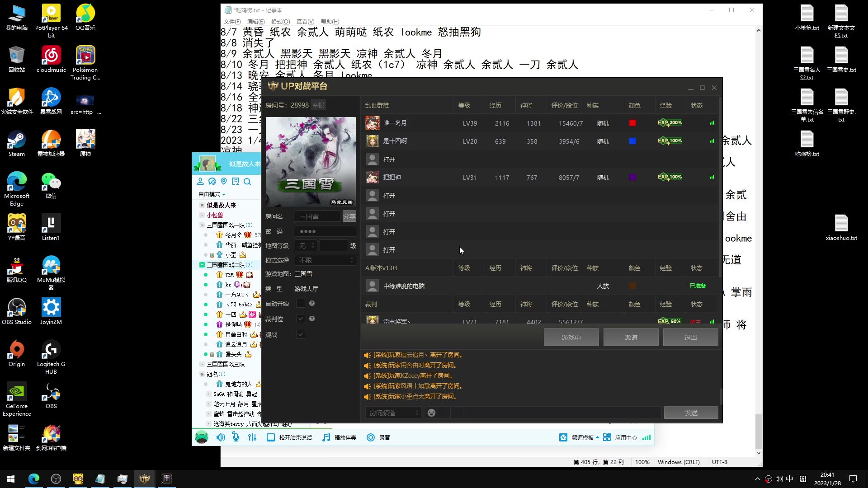Open the search magnifier in YY sidebar
This screenshot has height=488, width=868.
pos(248,182)
